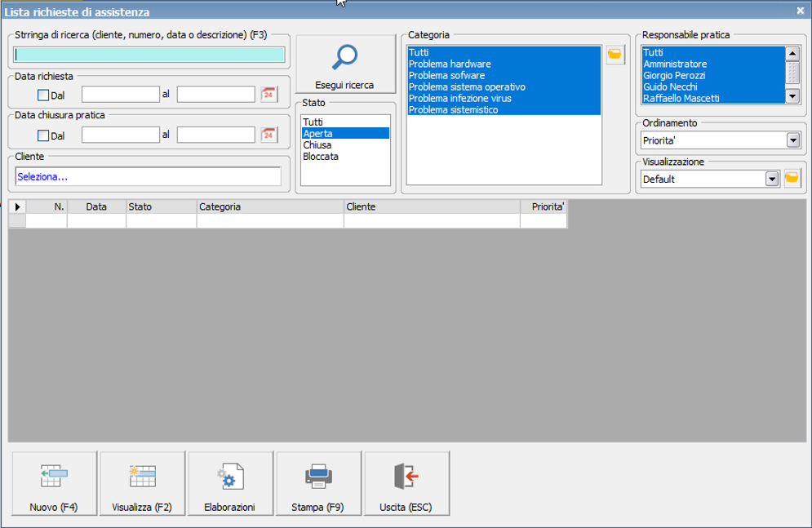Viewport: 812px width, 528px height.
Task: Open the Elaborazioni tools button
Action: pyautogui.click(x=229, y=484)
